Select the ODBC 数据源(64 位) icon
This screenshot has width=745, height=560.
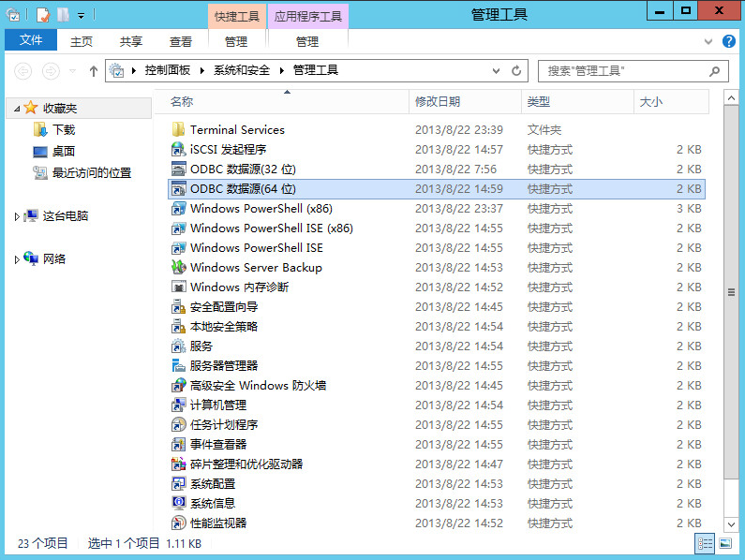[x=179, y=189]
